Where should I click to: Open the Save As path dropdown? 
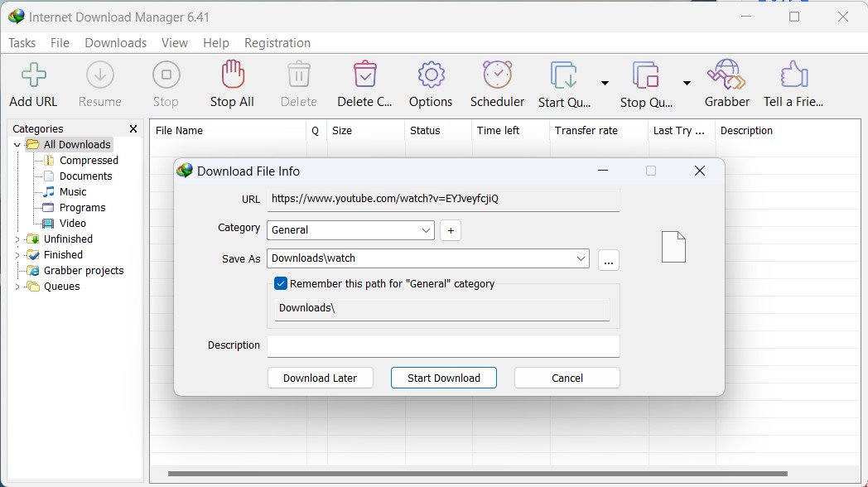tap(581, 258)
